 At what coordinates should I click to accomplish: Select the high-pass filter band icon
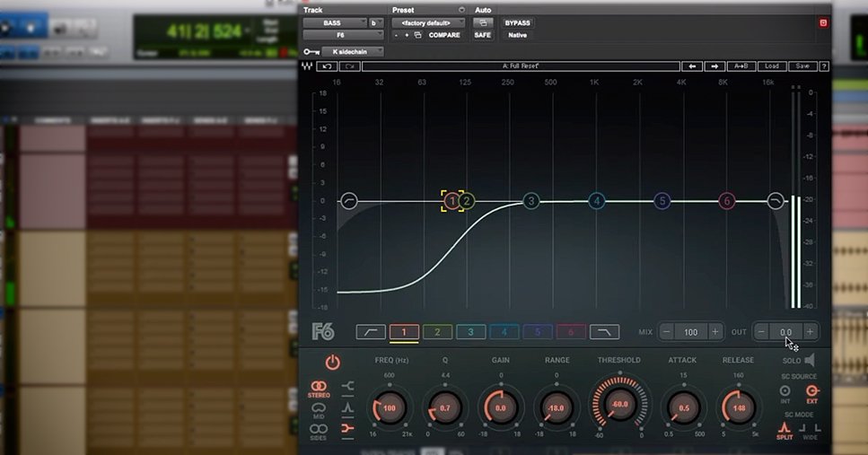pos(370,332)
